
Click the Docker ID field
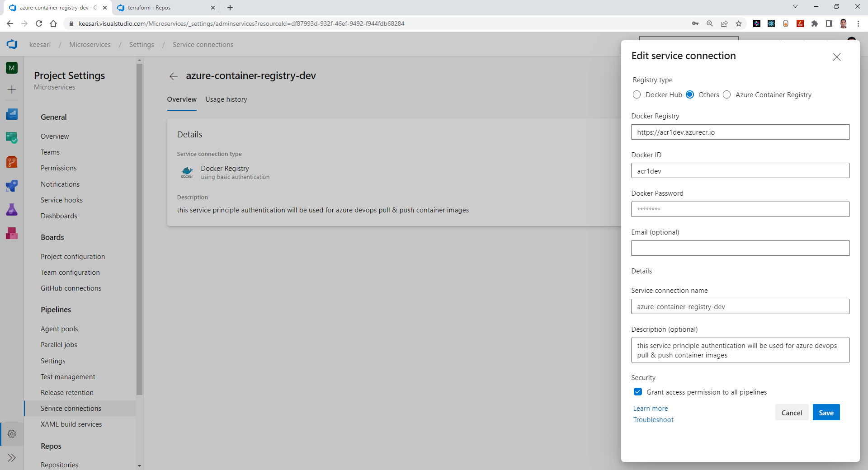coord(740,171)
